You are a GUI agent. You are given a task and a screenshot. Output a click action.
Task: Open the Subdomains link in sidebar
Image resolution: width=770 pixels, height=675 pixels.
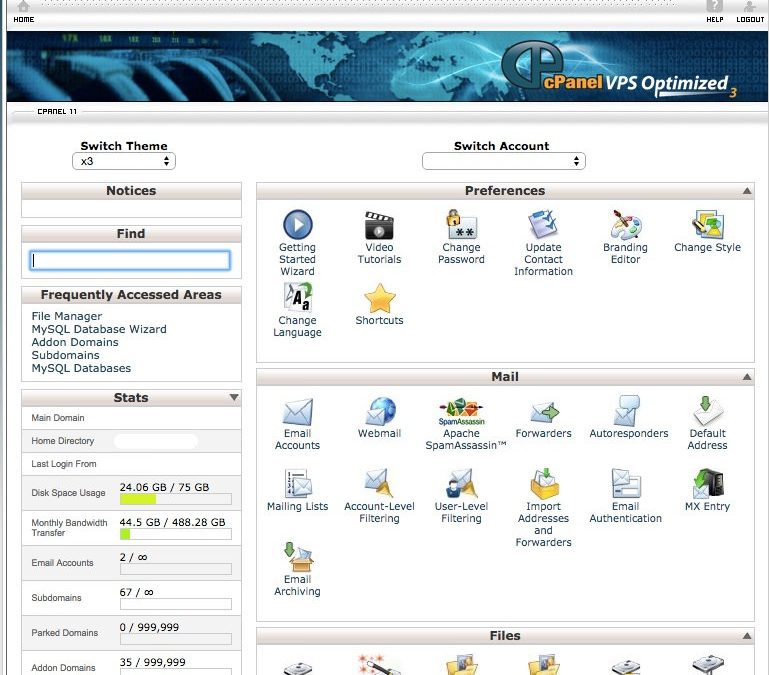pos(65,355)
